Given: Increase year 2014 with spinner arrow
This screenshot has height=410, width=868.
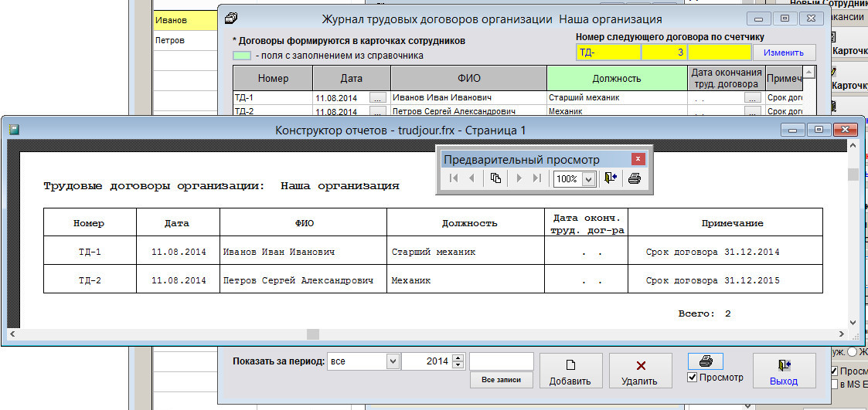Looking at the screenshot, I should [458, 357].
